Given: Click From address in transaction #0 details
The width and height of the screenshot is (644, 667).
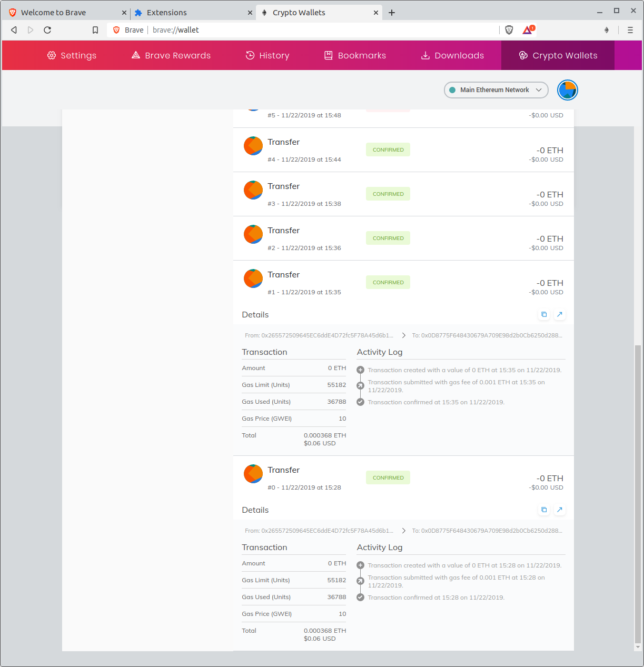Looking at the screenshot, I should (x=319, y=531).
